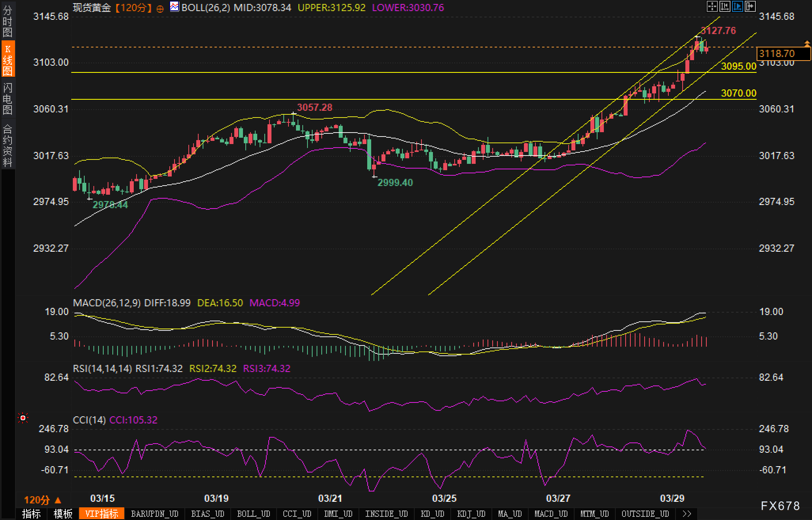Click the shift chart right arrow icon
The width and height of the screenshot is (812, 520).
(x=750, y=6)
